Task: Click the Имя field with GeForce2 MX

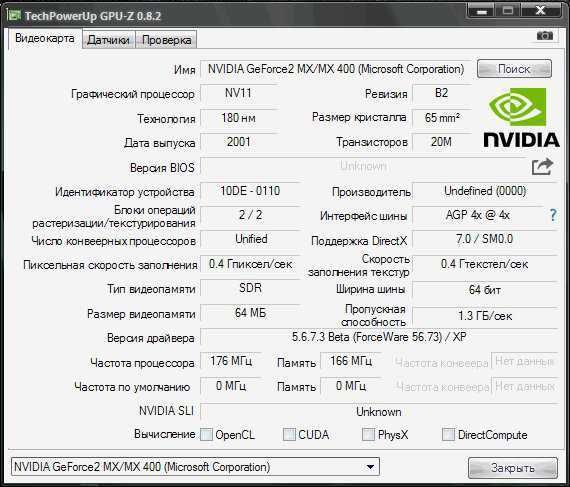Action: pos(336,69)
